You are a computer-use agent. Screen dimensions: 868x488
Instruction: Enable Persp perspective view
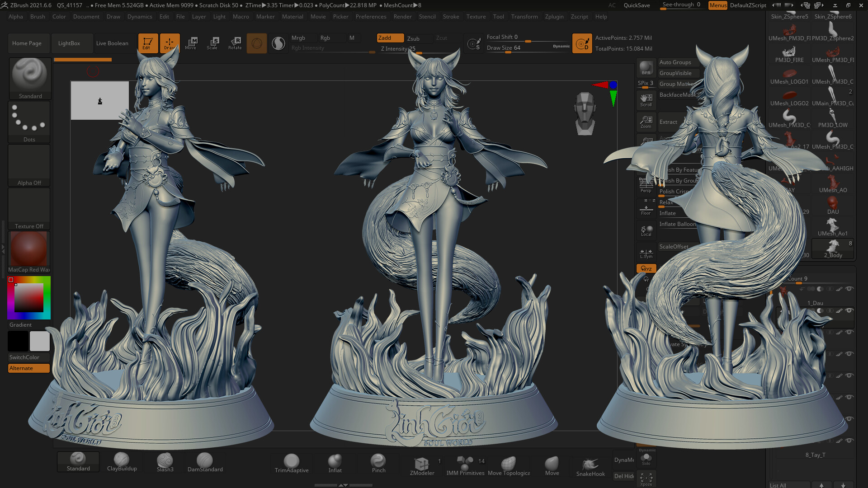646,186
